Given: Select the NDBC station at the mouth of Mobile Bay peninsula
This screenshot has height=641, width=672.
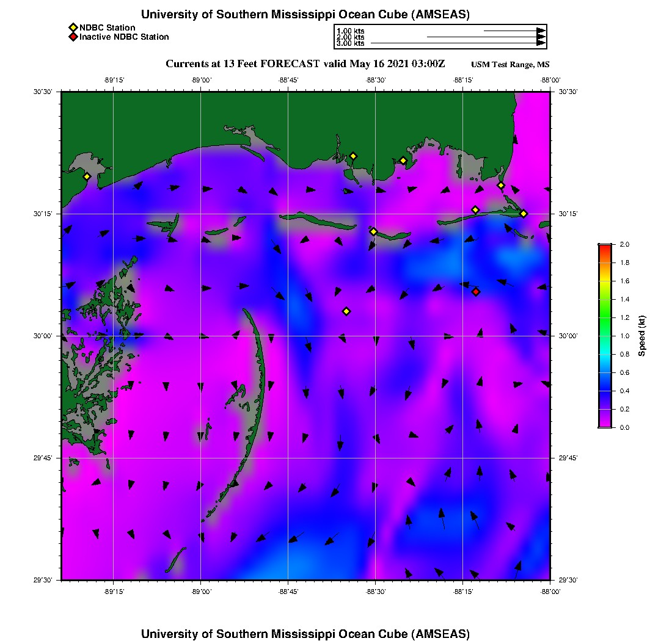Looking at the screenshot, I should (500, 186).
